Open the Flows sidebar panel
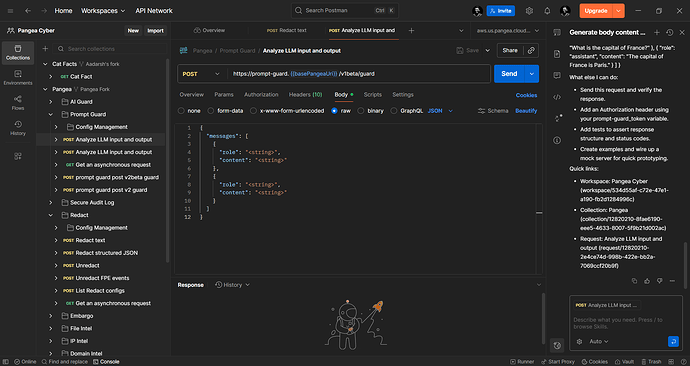The height and width of the screenshot is (366, 690). point(18,102)
